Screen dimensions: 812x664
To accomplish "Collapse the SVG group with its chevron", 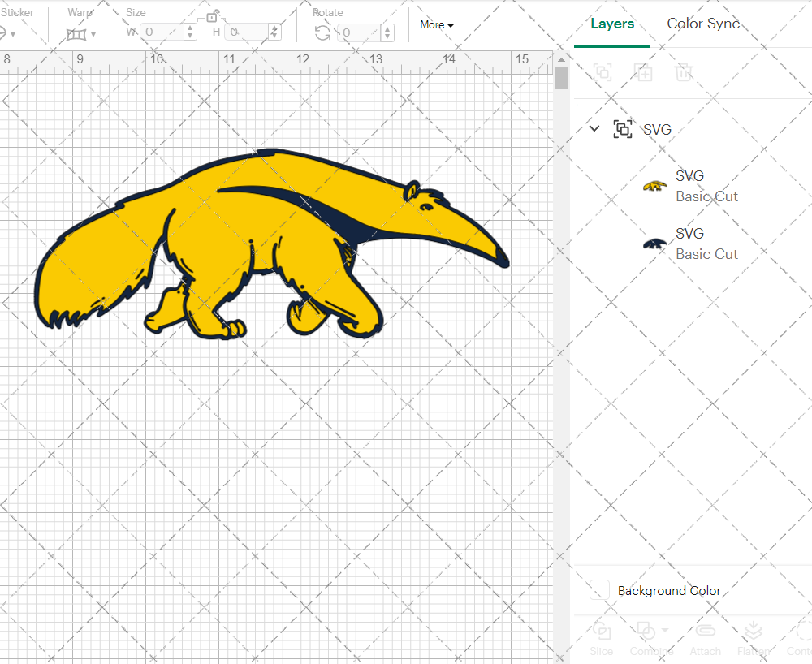I will 594,128.
